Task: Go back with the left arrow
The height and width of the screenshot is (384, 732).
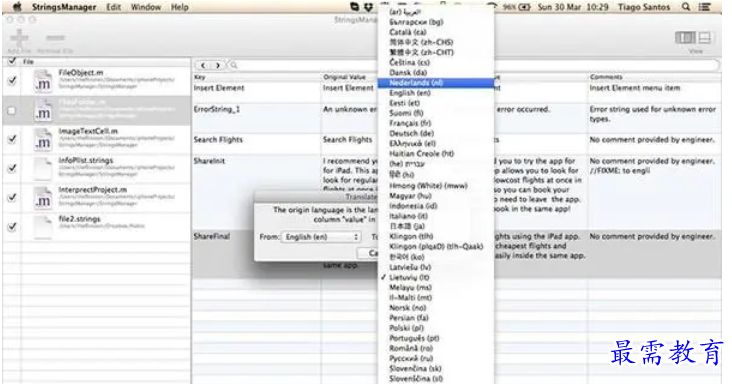Action: [x=203, y=65]
